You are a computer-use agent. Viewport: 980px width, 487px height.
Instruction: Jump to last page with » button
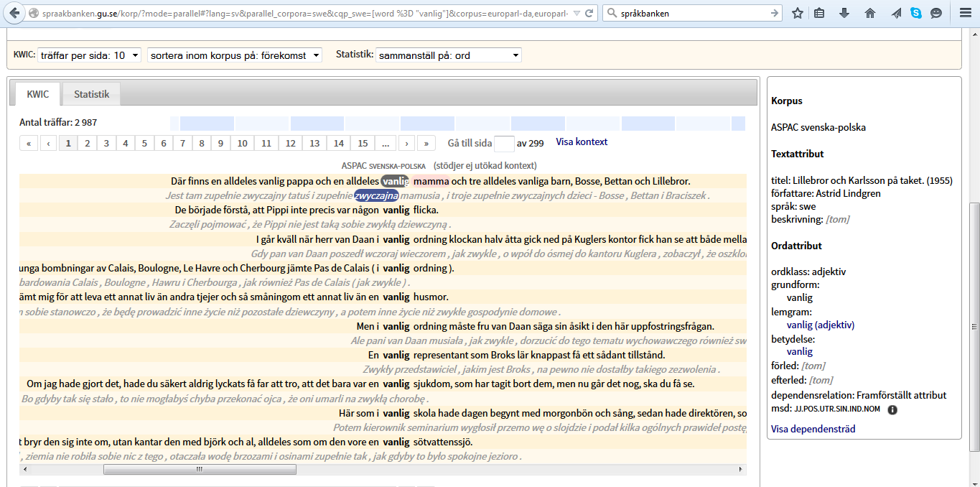426,143
